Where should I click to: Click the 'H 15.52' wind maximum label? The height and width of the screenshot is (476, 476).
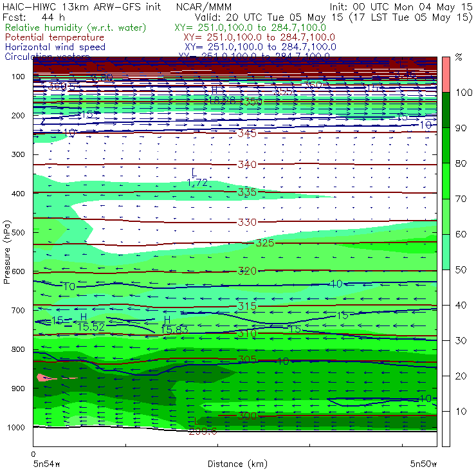point(91,322)
